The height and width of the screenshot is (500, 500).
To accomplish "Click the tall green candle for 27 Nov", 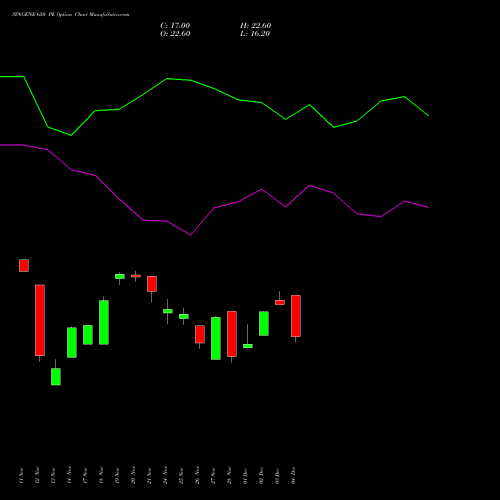I will pyautogui.click(x=216, y=338).
